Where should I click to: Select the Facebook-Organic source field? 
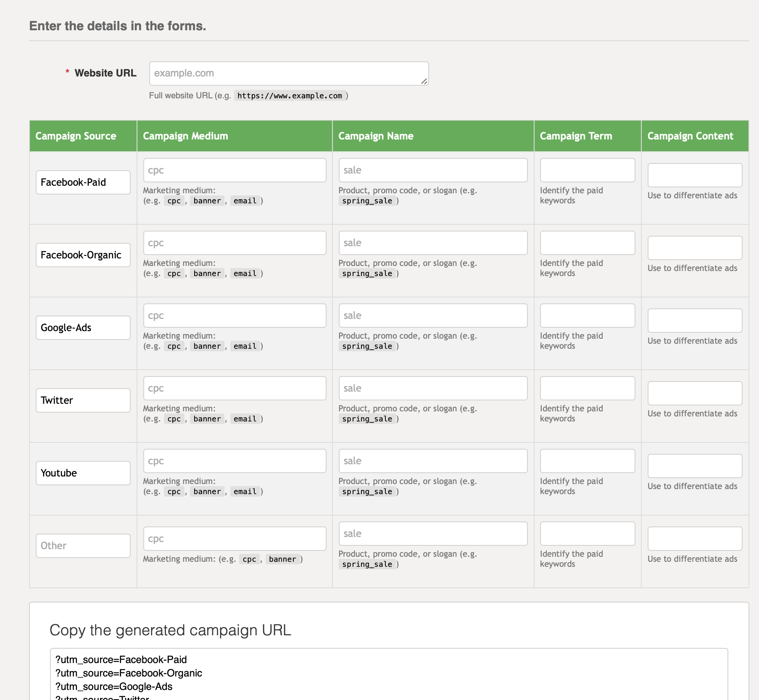tap(83, 255)
